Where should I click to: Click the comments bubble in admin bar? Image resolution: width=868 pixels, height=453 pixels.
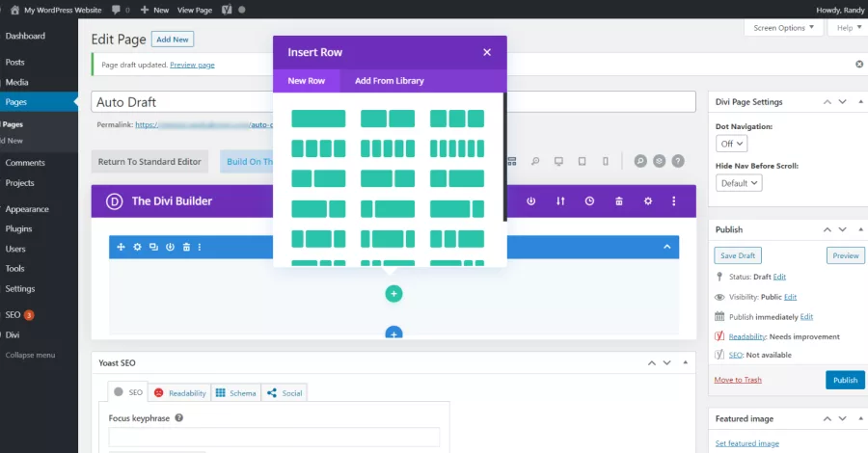point(116,10)
